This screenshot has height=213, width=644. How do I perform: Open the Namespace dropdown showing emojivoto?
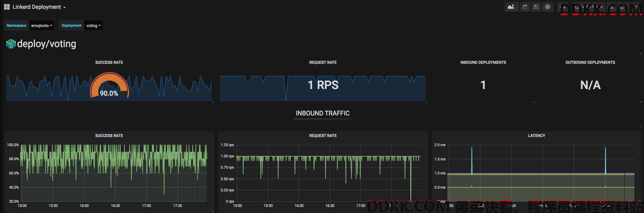pyautogui.click(x=42, y=26)
